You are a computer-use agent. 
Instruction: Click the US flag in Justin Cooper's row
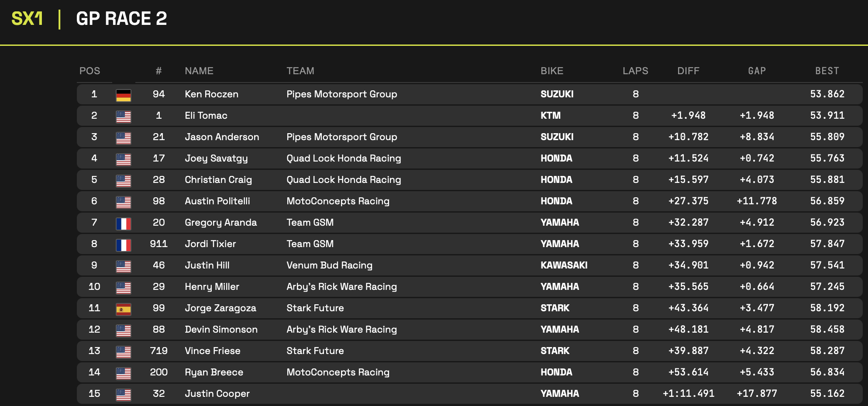(124, 394)
